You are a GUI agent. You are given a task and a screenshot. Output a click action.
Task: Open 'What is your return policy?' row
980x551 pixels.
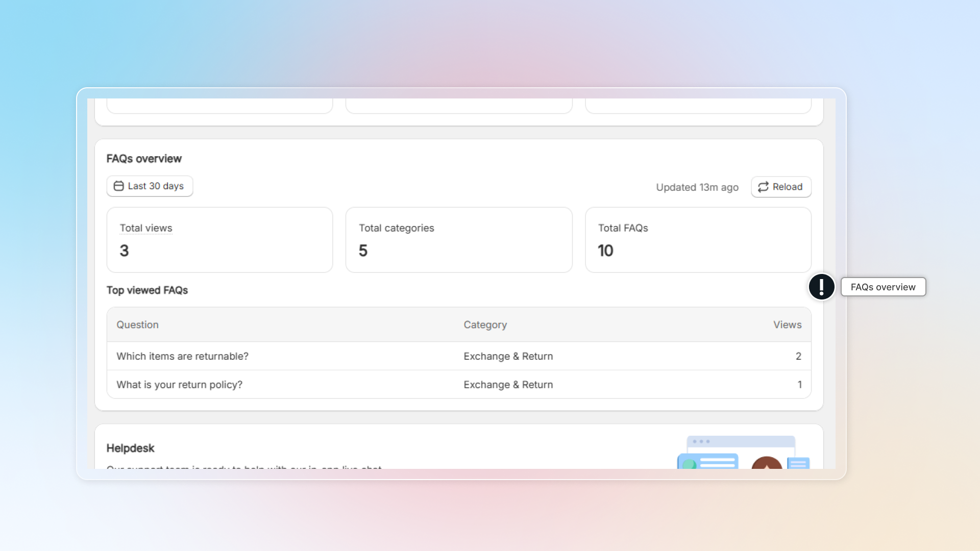click(179, 385)
